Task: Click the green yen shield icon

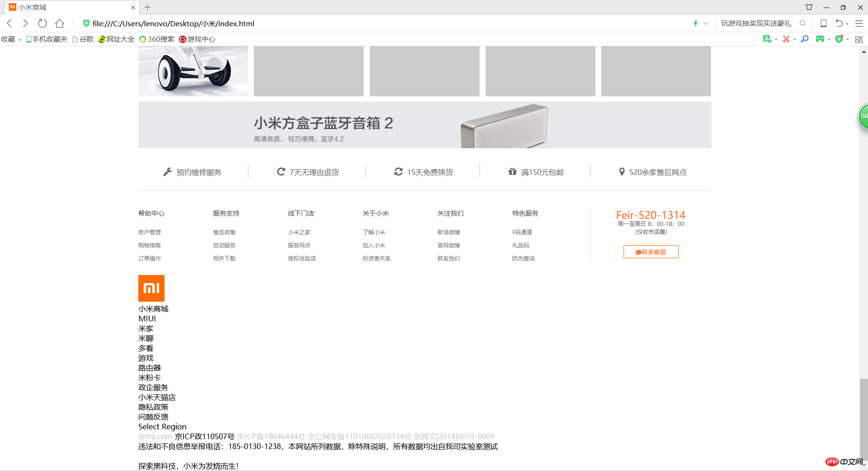Action: point(839,39)
